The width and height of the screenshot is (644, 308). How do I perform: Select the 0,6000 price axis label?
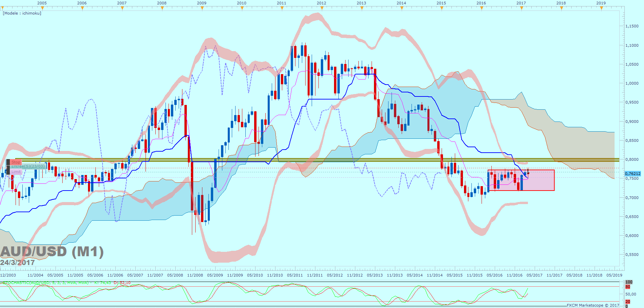[632, 236]
